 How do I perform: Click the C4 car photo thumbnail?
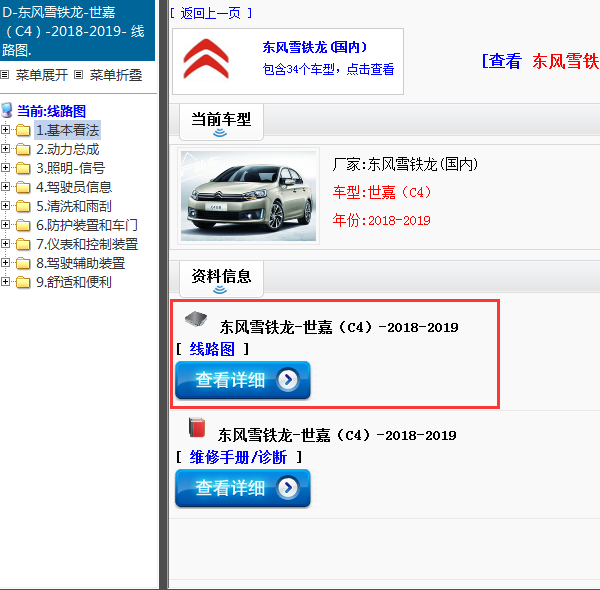coord(248,196)
